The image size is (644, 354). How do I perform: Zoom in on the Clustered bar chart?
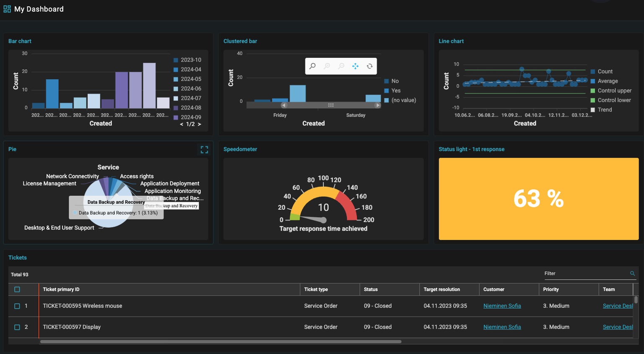click(327, 66)
